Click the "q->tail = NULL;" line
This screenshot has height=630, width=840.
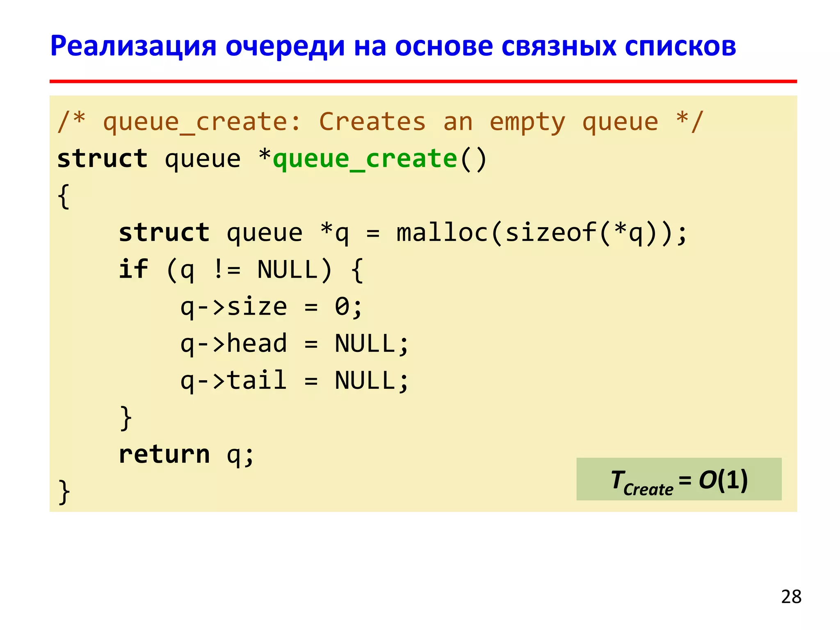[x=294, y=381]
